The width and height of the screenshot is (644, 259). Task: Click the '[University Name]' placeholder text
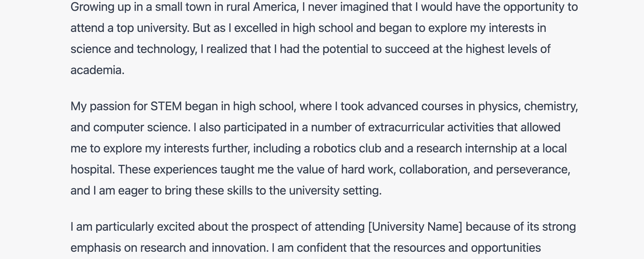415,227
